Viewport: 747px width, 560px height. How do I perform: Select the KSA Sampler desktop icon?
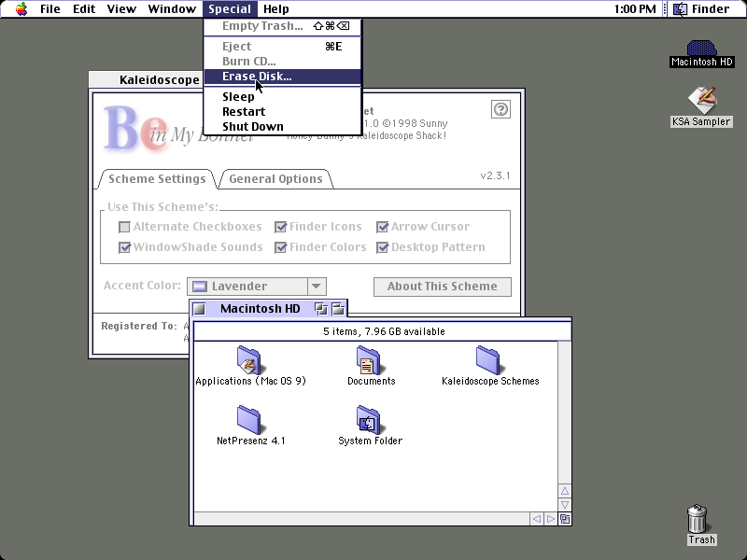pyautogui.click(x=702, y=100)
